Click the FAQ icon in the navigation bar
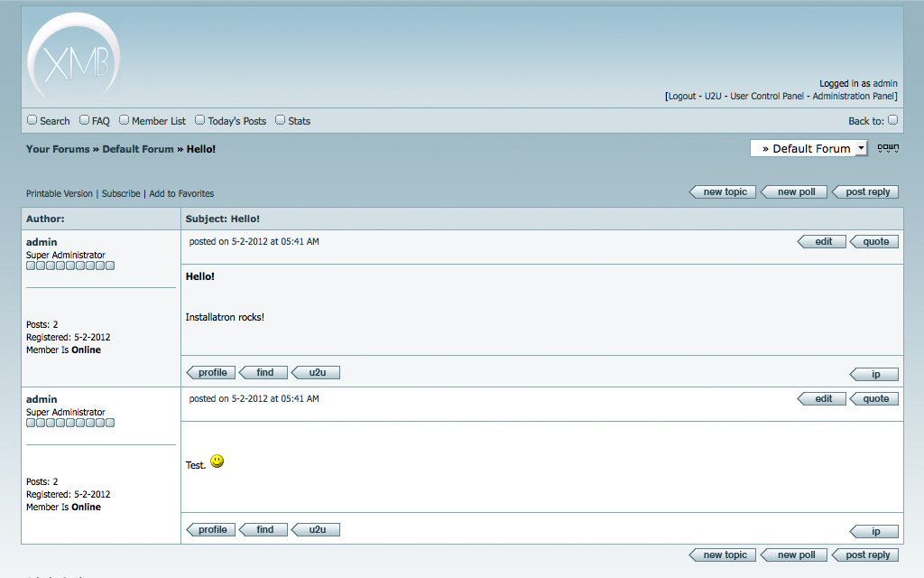This screenshot has width=924, height=578. [85, 120]
